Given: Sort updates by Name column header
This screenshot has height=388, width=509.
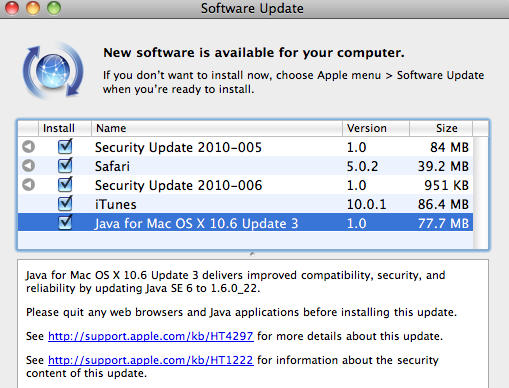Looking at the screenshot, I should click(x=217, y=128).
